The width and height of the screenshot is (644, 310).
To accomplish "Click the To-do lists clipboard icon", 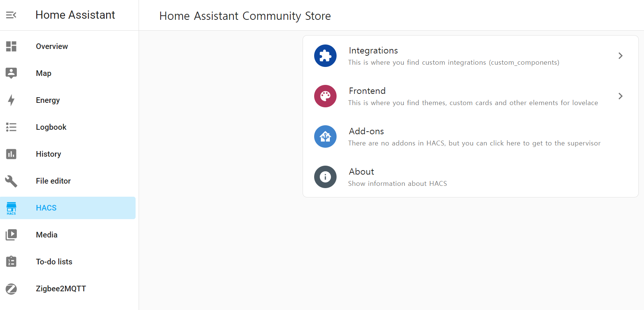I will (11, 261).
